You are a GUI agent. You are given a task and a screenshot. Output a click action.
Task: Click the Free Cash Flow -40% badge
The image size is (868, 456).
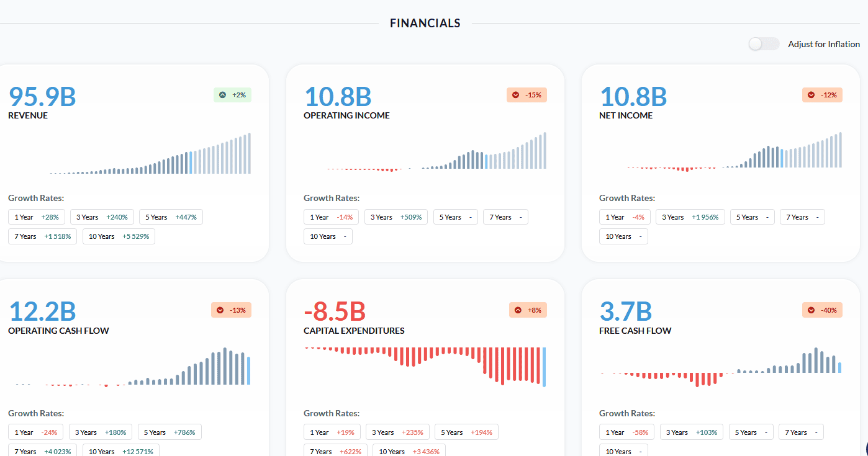822,310
